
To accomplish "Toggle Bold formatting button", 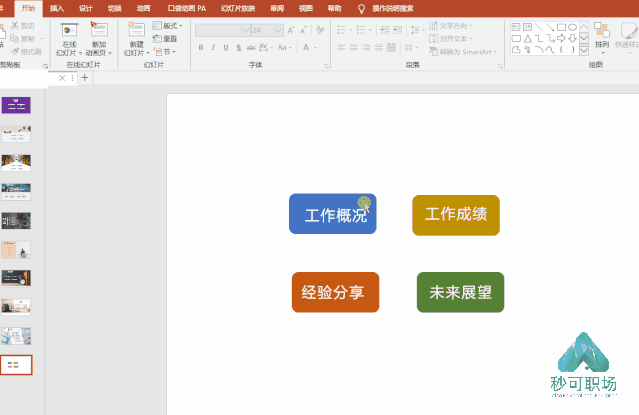I will point(201,48).
